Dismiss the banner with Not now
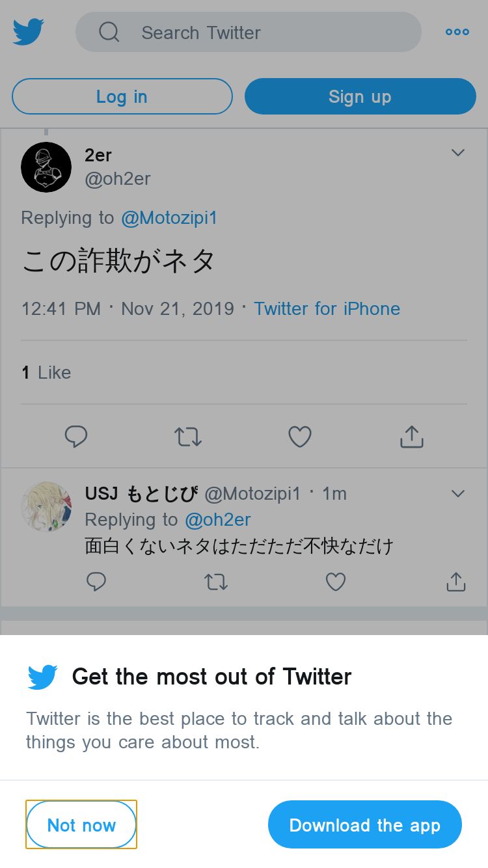Image resolution: width=488 pixels, height=868 pixels. (81, 824)
